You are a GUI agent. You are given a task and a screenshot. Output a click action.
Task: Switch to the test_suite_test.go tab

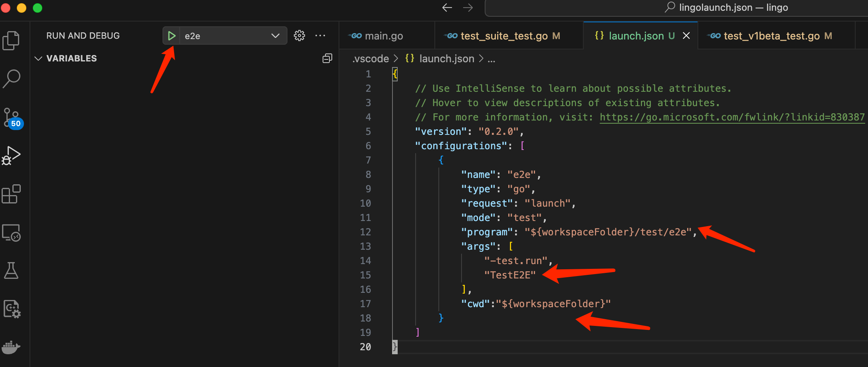click(509, 36)
